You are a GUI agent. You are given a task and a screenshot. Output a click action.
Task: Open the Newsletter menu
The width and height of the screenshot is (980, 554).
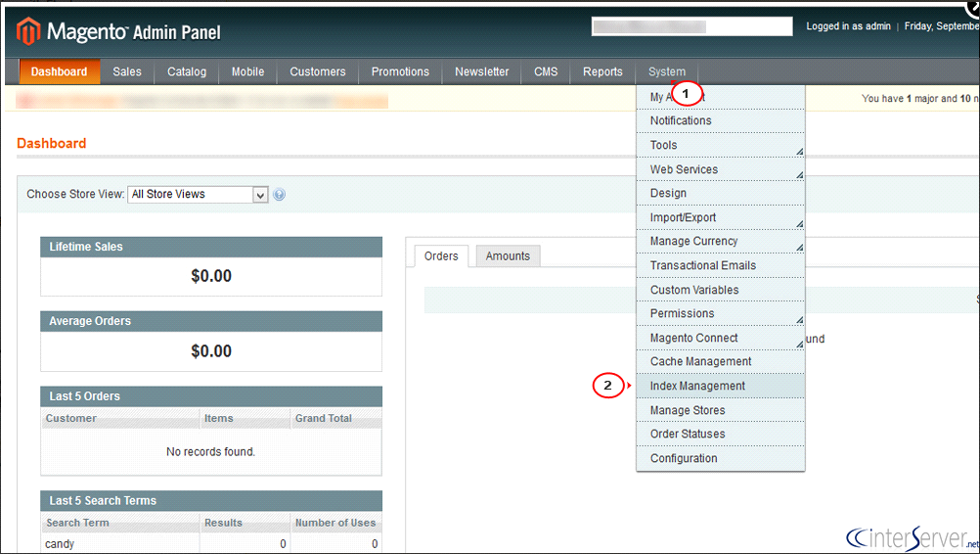(x=482, y=71)
